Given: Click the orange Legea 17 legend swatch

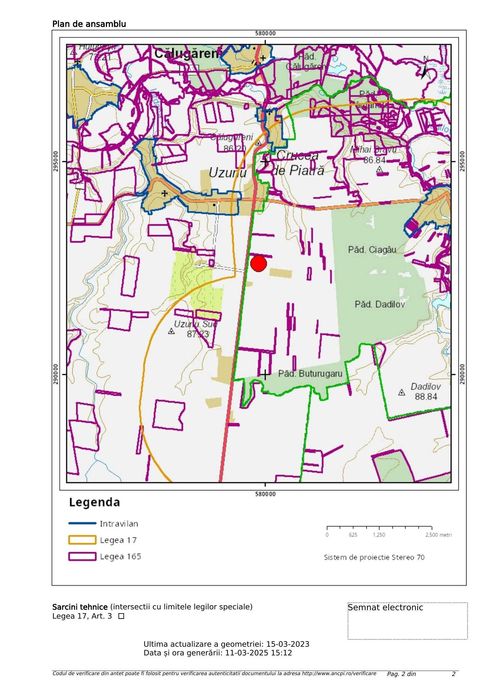Looking at the screenshot, I should [x=82, y=540].
